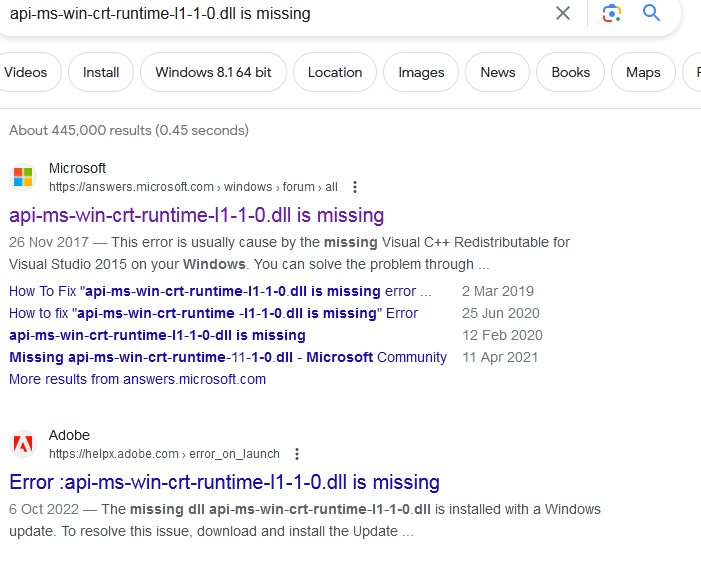
Task: Click in the search query input field
Action: coord(277,13)
